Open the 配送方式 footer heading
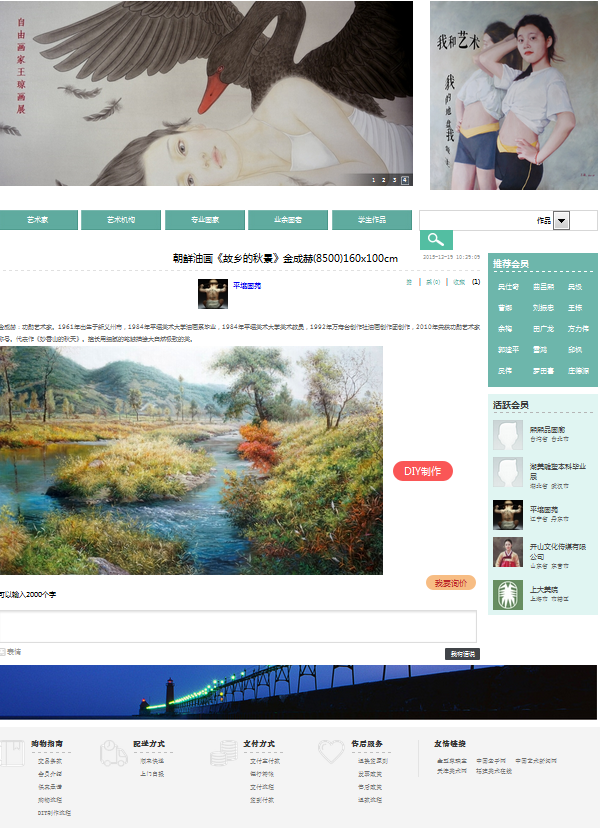600x828 pixels. (149, 744)
